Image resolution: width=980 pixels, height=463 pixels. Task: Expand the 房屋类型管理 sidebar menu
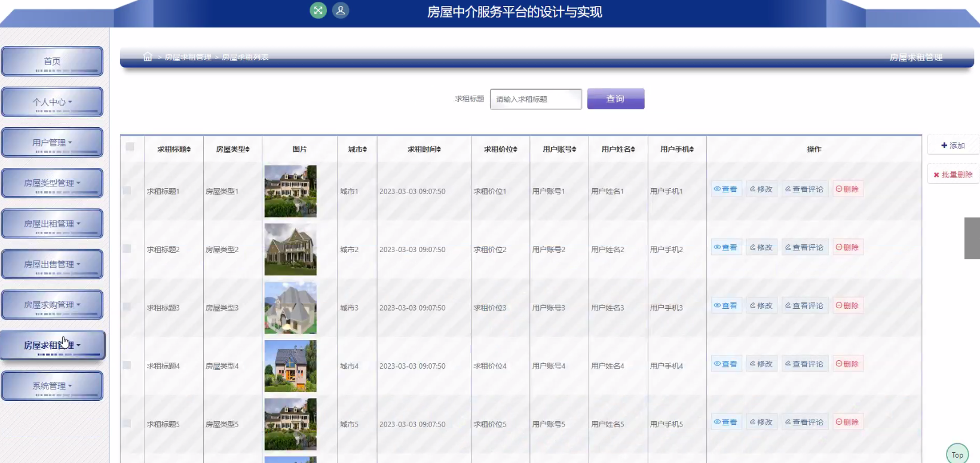[52, 183]
